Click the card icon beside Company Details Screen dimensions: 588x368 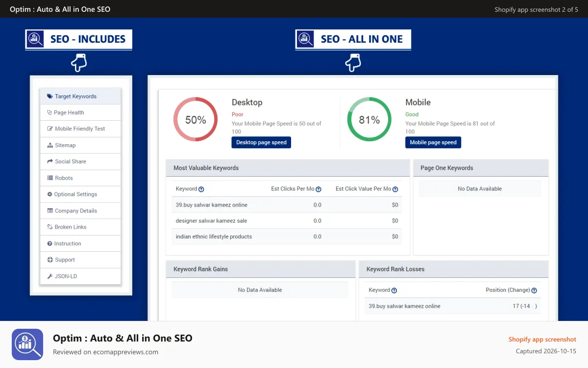pyautogui.click(x=50, y=211)
